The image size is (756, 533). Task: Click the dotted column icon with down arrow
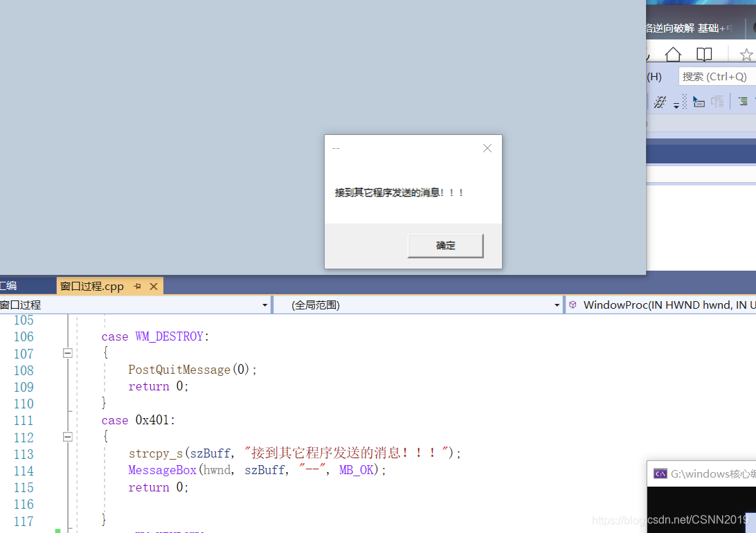pos(678,101)
